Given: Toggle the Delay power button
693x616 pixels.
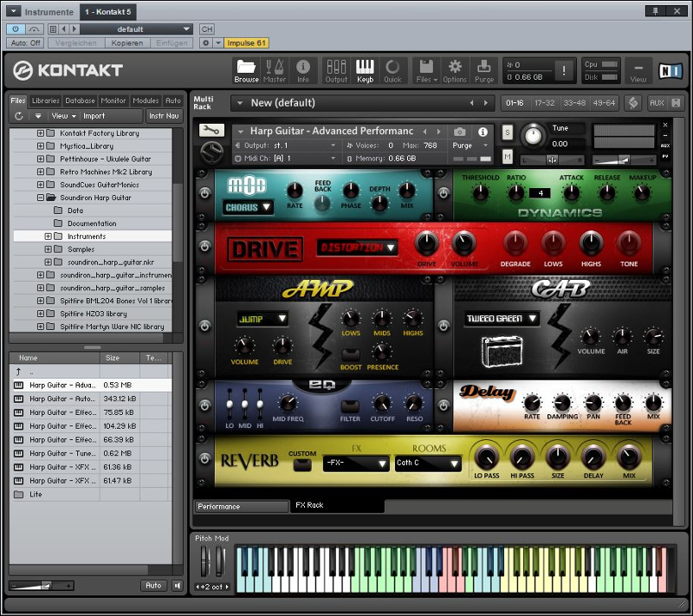Looking at the screenshot, I should click(444, 405).
